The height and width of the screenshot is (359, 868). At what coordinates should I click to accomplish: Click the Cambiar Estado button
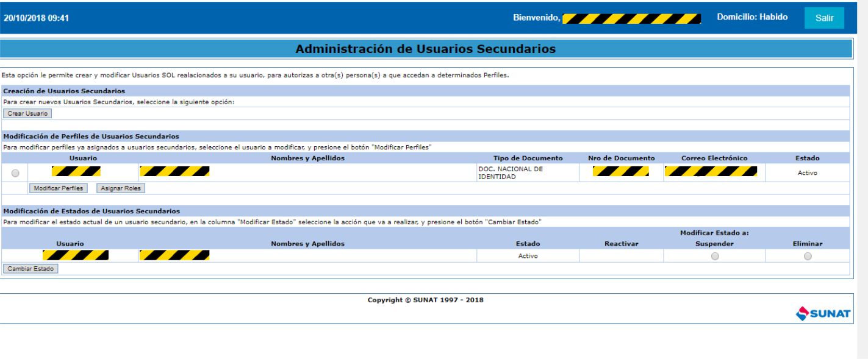(30, 268)
